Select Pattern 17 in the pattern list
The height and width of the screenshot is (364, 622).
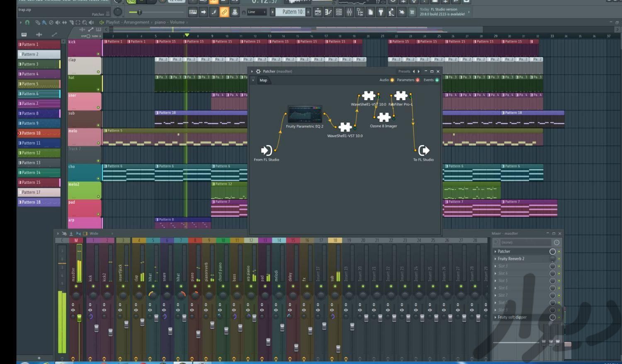[x=39, y=192]
